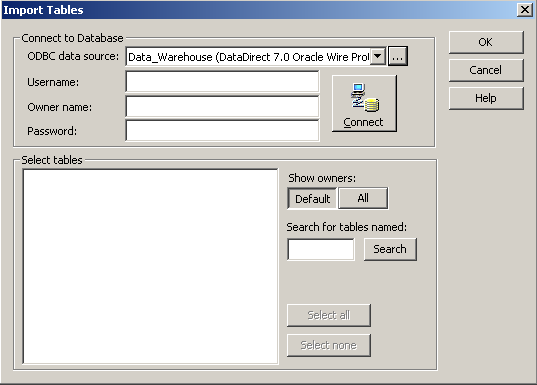Image resolution: width=537 pixels, height=385 pixels.
Task: Confirm with the OK button
Action: tap(486, 42)
